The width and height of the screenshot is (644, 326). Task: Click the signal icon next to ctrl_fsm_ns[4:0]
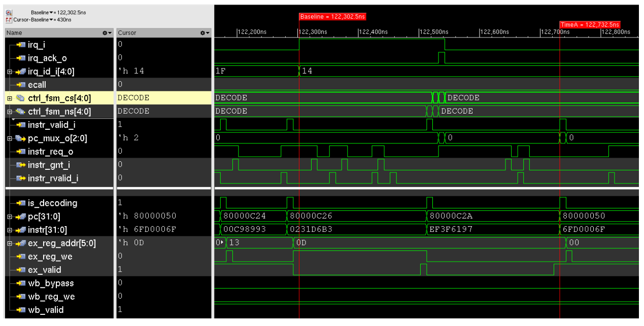click(19, 111)
